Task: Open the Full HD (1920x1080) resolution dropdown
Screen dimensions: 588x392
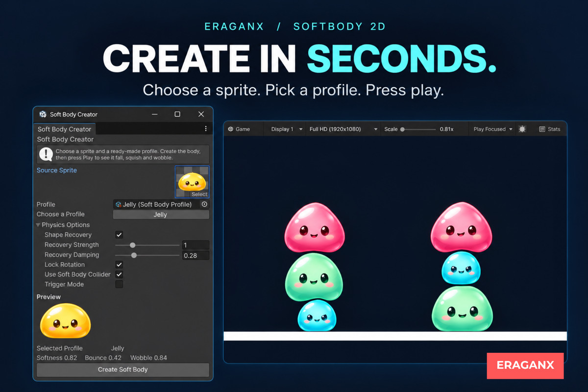Action: 343,129
